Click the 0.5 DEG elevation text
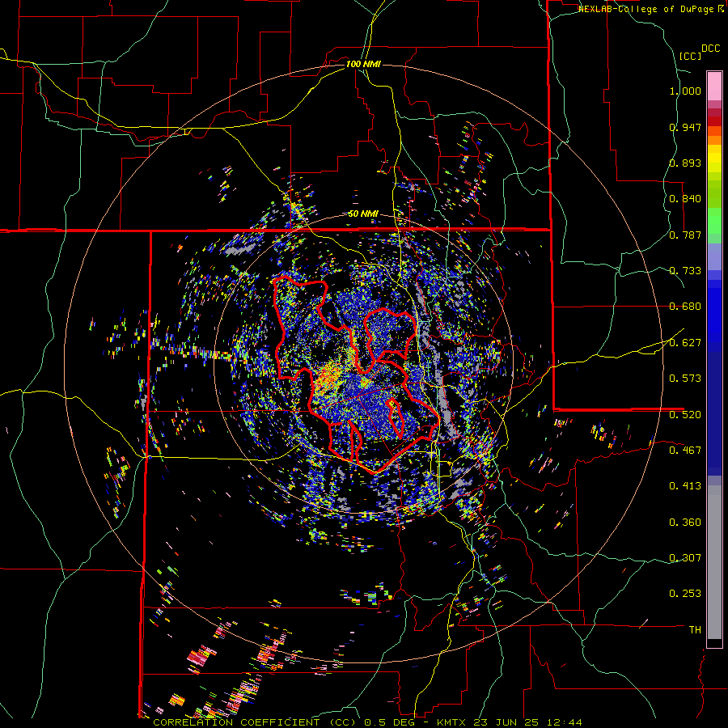 click(391, 722)
